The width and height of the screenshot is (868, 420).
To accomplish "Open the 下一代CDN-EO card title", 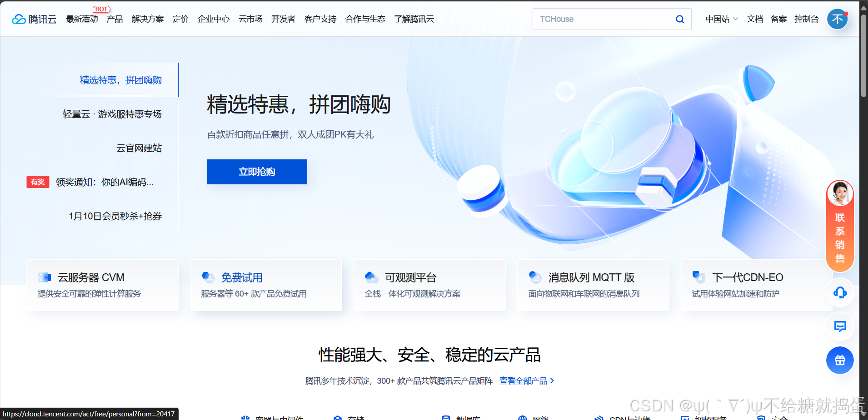I will [x=748, y=277].
